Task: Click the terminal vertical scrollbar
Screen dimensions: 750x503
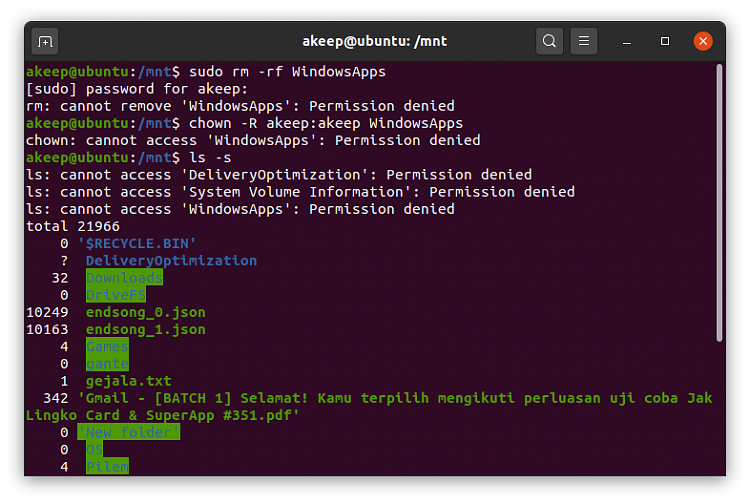Action: tap(719, 203)
